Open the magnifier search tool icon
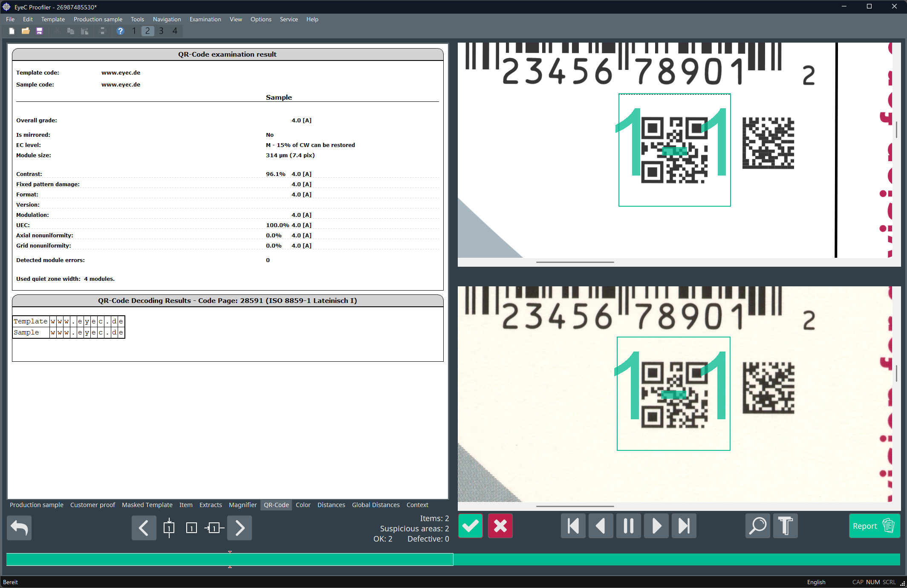The width and height of the screenshot is (907, 588). pyautogui.click(x=758, y=526)
